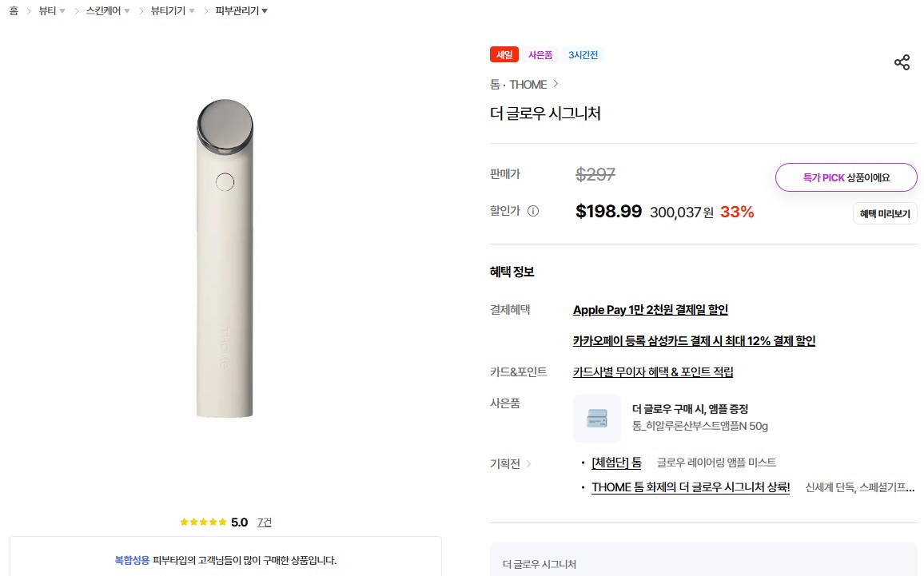Image resolution: width=924 pixels, height=576 pixels.
Task: Open 카카오페이 삼성카드 12% 할인 link
Action: pos(694,341)
